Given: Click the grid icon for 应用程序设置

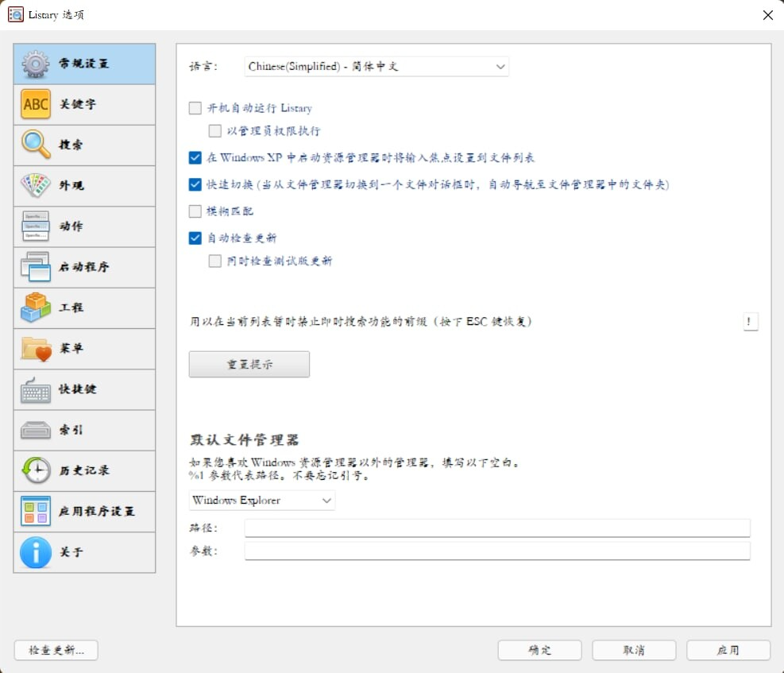Looking at the screenshot, I should coord(36,511).
